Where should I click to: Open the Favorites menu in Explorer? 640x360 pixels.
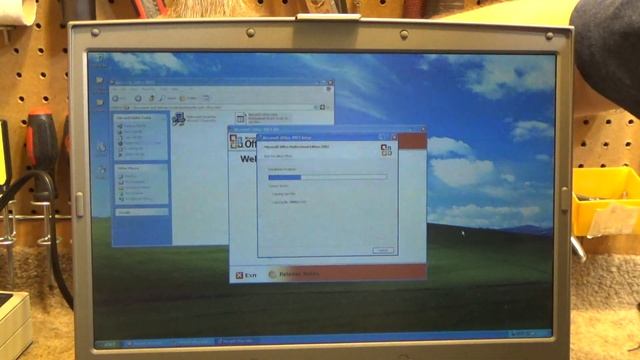click(x=148, y=89)
